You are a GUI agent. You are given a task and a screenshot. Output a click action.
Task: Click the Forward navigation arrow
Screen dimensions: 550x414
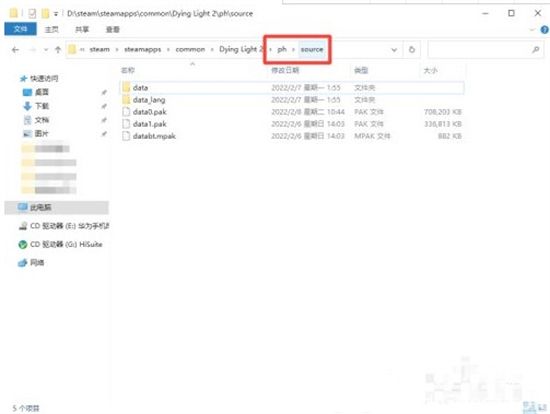tap(32, 50)
